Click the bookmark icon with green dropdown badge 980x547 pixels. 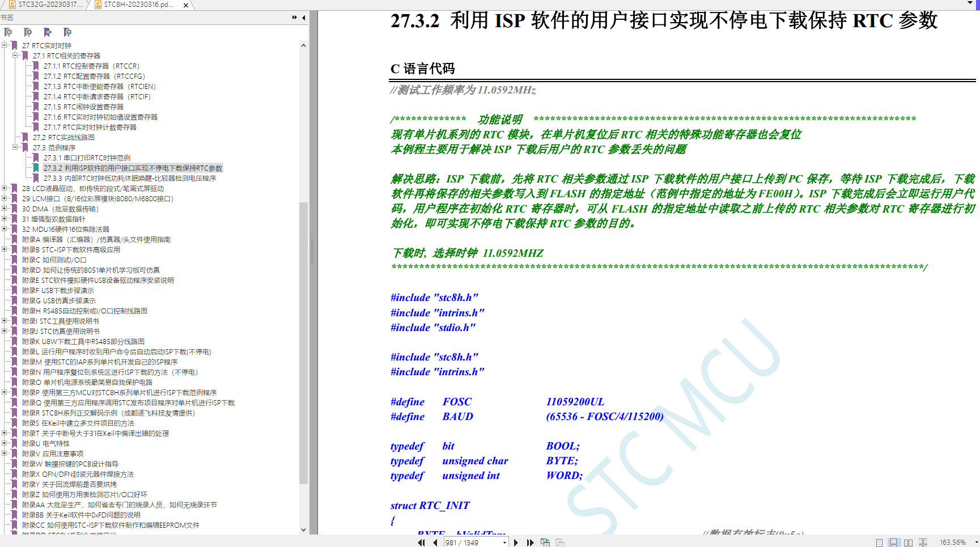click(x=67, y=32)
